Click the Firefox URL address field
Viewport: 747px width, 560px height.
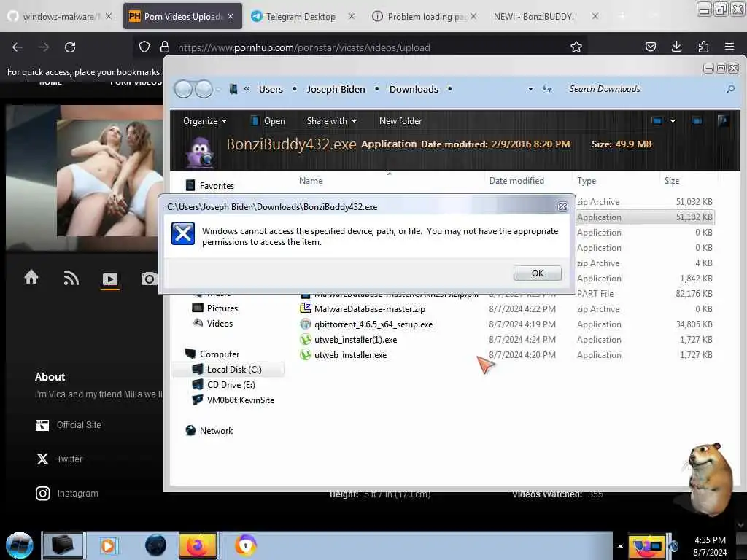(x=362, y=47)
